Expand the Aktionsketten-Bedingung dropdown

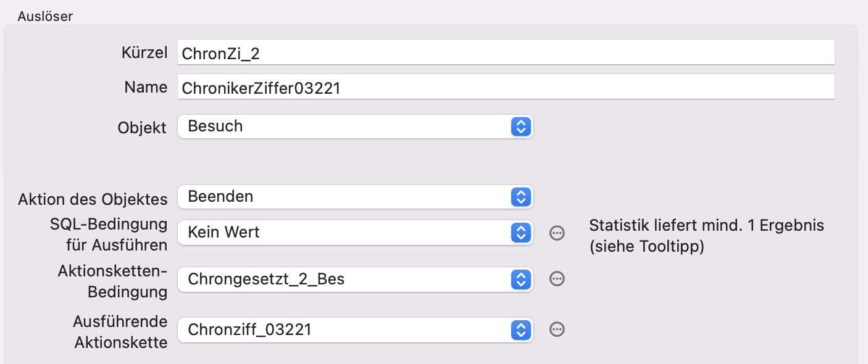point(355,279)
